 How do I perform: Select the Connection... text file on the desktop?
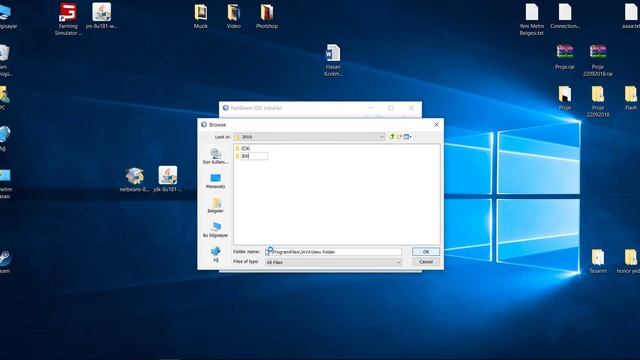tap(565, 16)
